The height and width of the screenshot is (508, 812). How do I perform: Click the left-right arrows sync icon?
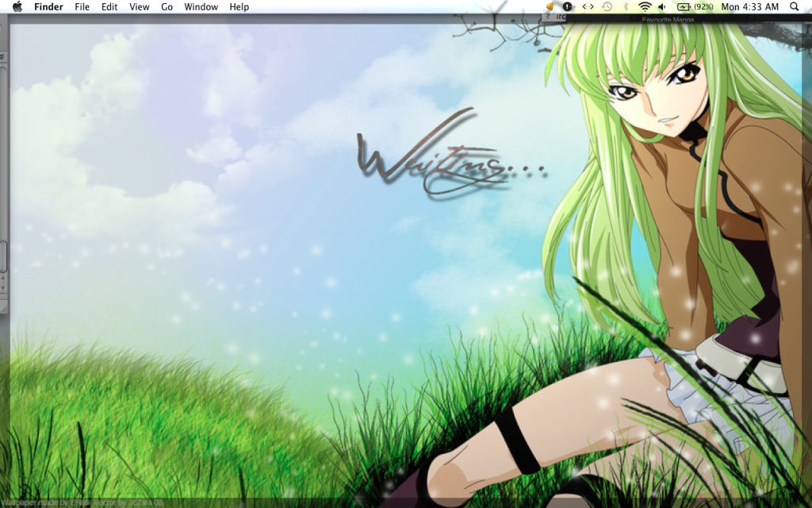[x=588, y=6]
